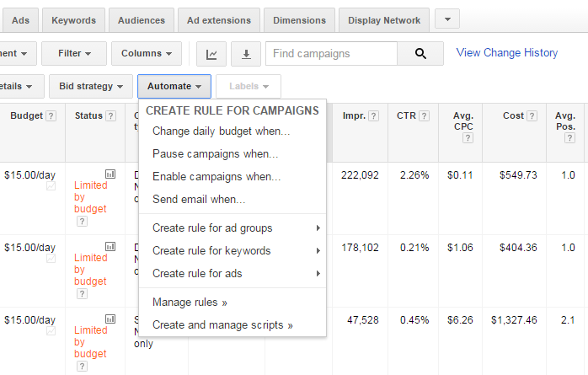
Task: Open Budget column help question mark
Action: click(51, 116)
